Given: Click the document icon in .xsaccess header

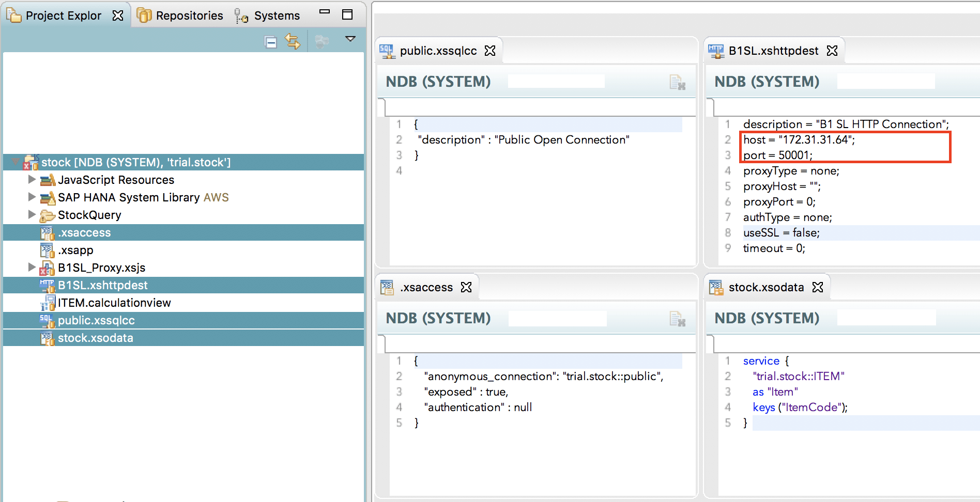Looking at the screenshot, I should [677, 319].
